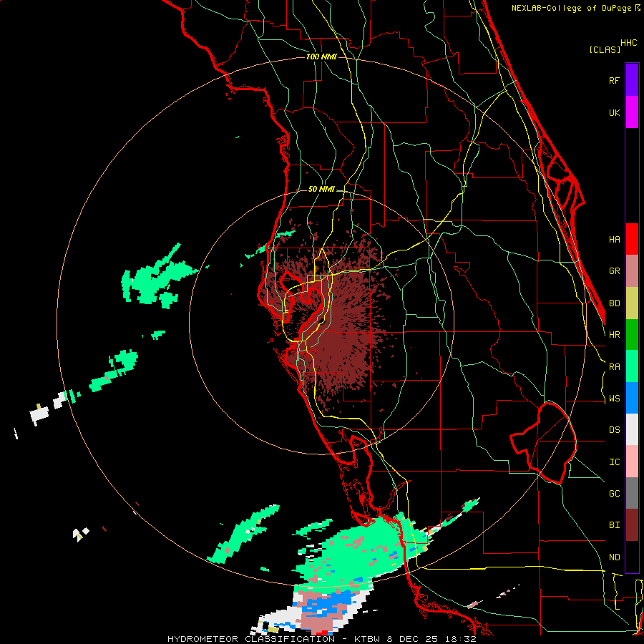This screenshot has width=644, height=644.
Task: Select the BD yellow legend block
Action: [x=632, y=303]
